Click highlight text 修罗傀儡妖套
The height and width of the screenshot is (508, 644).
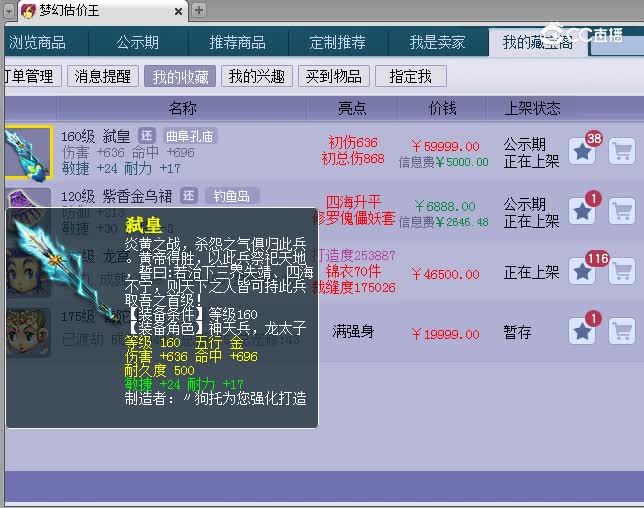click(354, 218)
